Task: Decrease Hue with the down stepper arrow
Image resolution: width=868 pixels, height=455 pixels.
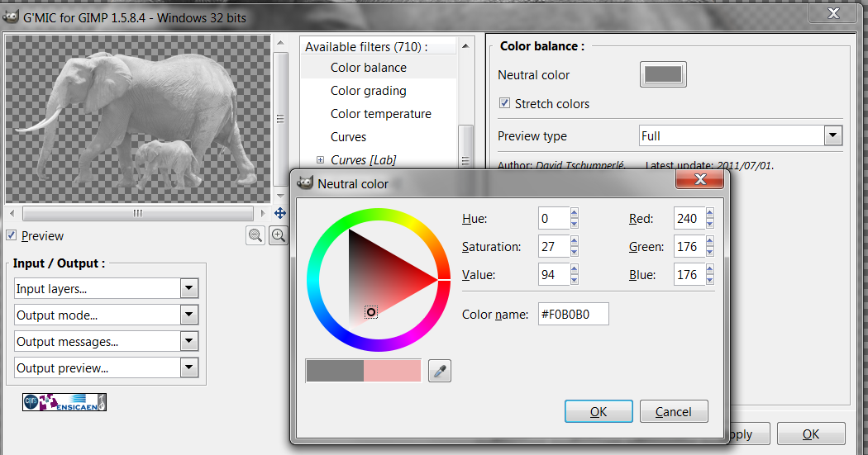Action: tap(574, 224)
